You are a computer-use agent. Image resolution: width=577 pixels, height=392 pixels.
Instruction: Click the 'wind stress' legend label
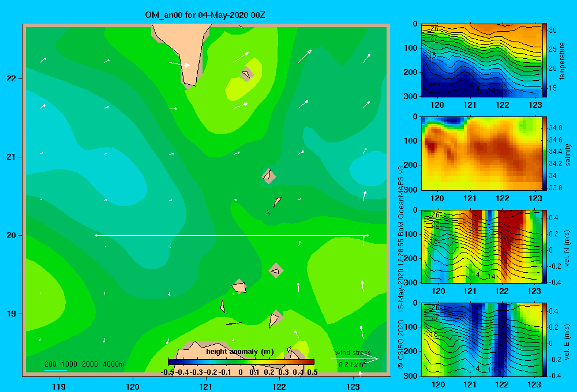353,353
